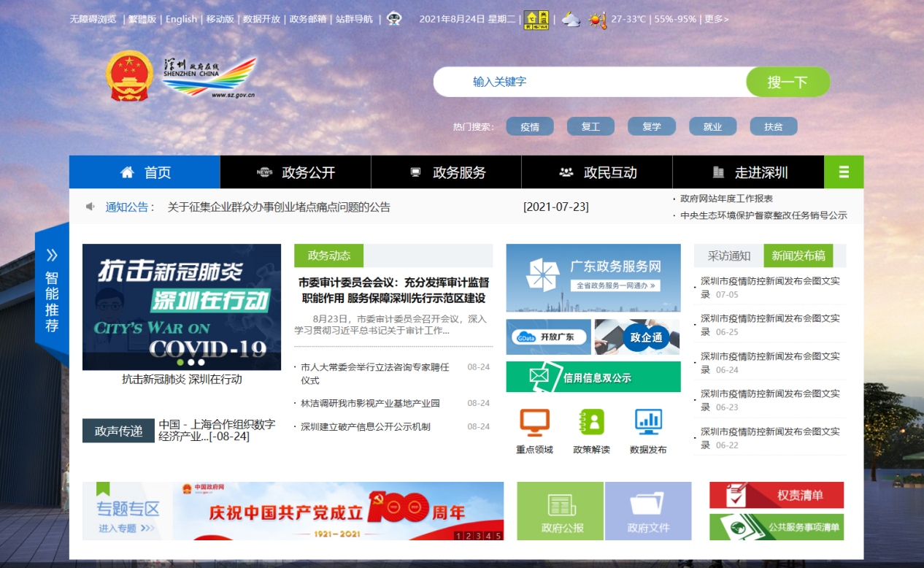Switch to the 政务公开 navigation tab
The height and width of the screenshot is (568, 924).
click(296, 172)
